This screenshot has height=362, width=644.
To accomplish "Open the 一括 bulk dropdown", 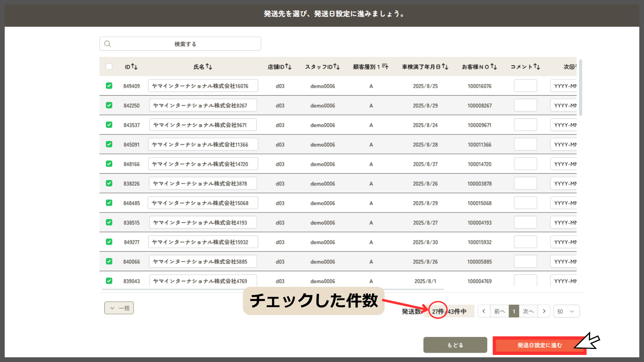I will point(119,308).
